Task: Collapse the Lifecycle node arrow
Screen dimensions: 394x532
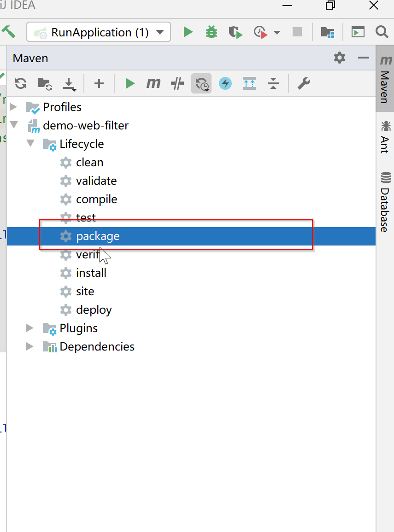Action: (30, 143)
